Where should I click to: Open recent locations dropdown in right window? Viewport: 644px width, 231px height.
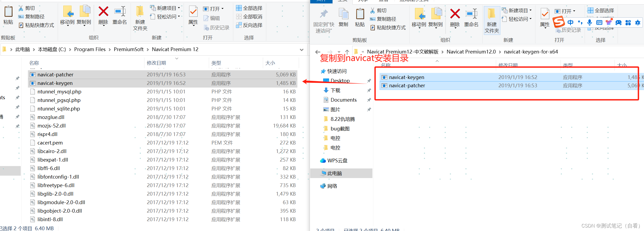(339, 52)
